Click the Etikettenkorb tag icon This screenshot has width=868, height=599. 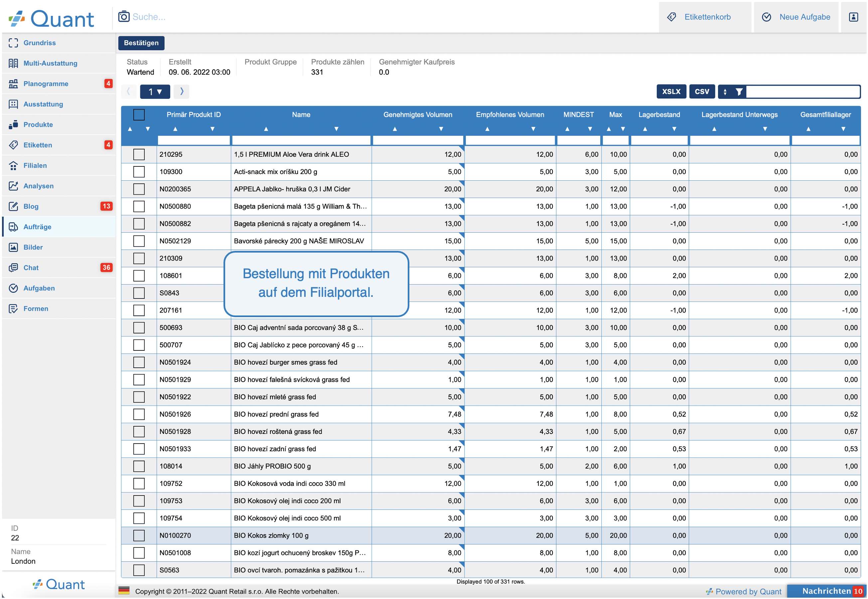tap(672, 17)
